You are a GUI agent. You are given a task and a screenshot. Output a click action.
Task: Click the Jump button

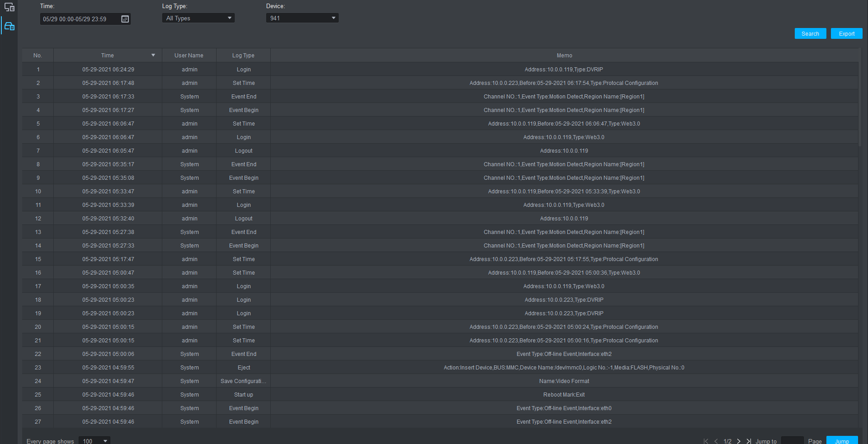[842, 441]
